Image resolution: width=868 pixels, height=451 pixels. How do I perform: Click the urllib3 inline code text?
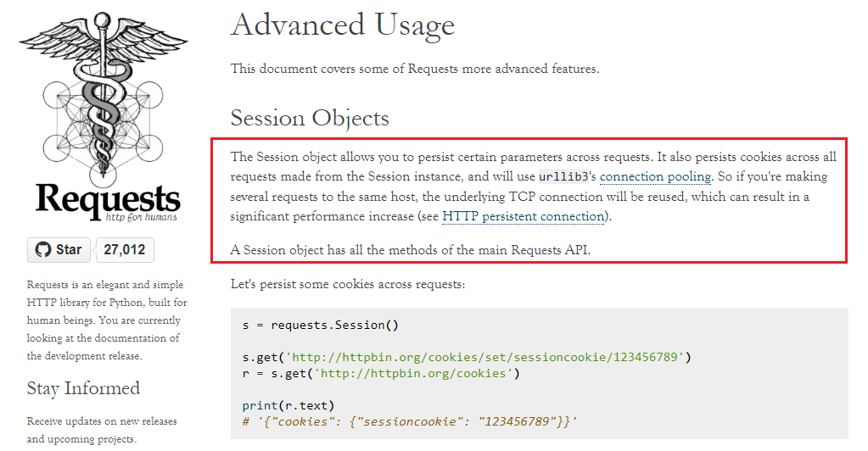tap(563, 176)
